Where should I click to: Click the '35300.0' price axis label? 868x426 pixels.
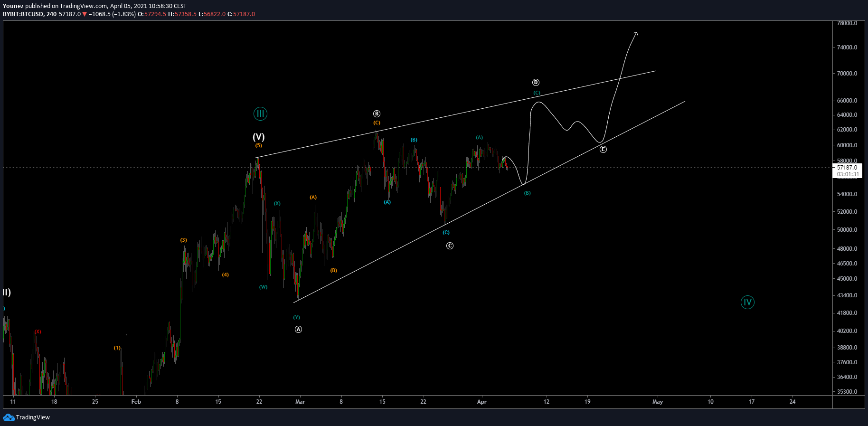(847, 392)
